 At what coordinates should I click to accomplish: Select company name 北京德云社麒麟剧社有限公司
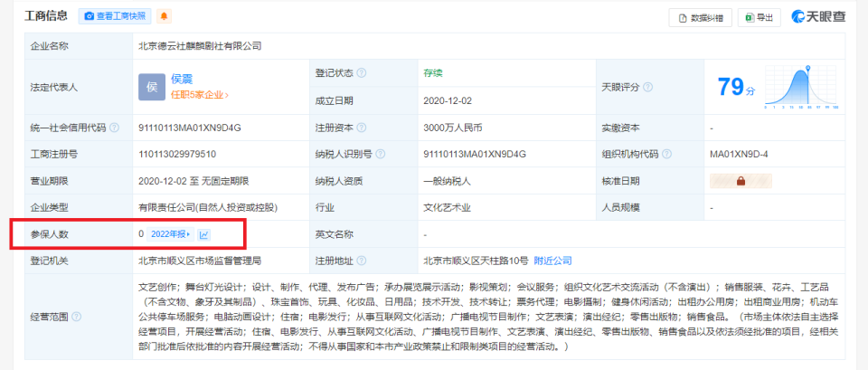point(200,46)
